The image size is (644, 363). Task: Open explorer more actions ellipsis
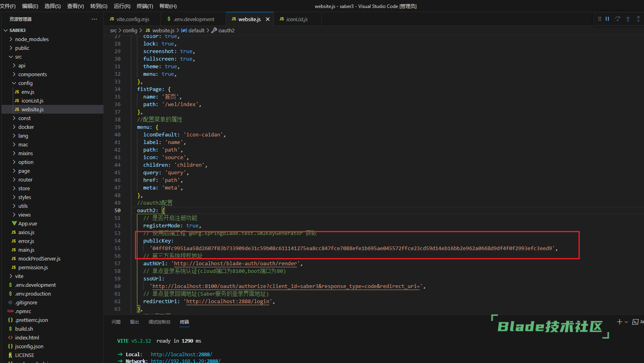pos(94,19)
